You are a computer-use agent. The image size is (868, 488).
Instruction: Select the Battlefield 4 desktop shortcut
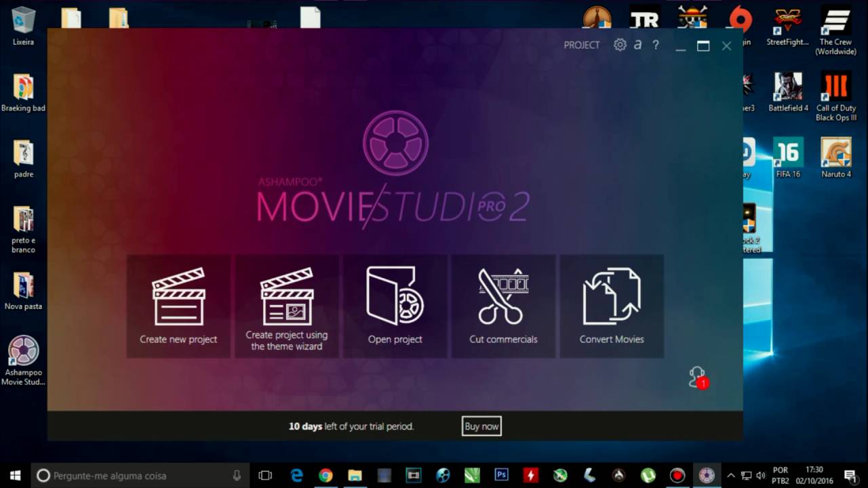tap(788, 92)
